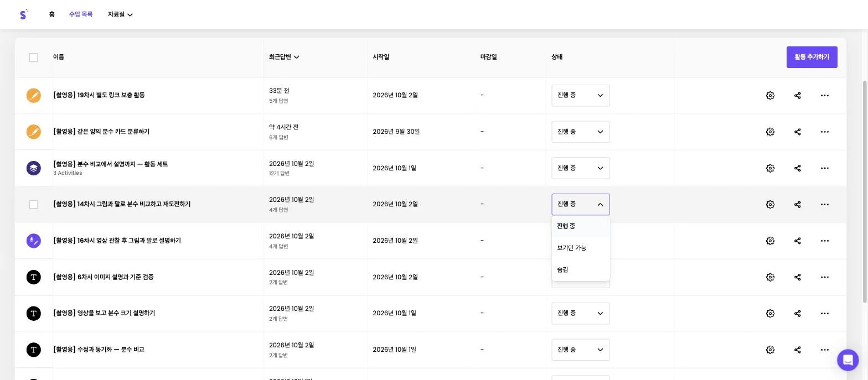The image size is (868, 380).
Task: Open status dropdown for 수정과 동기화 — 분수 비교
Action: pos(581,350)
